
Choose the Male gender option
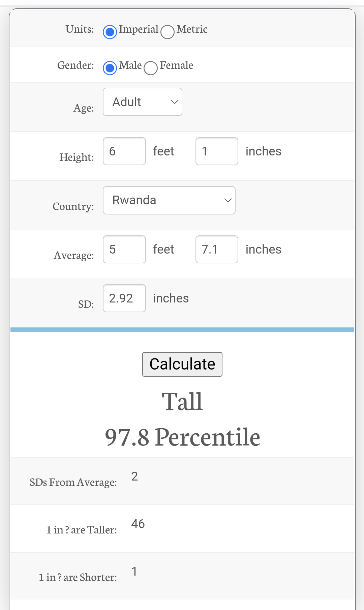click(110, 68)
